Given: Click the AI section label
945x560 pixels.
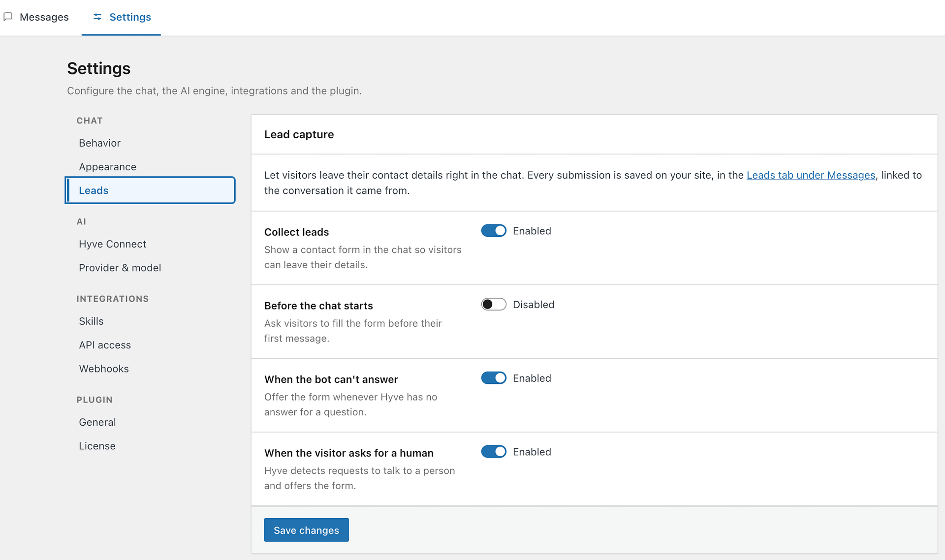Looking at the screenshot, I should click(81, 221).
